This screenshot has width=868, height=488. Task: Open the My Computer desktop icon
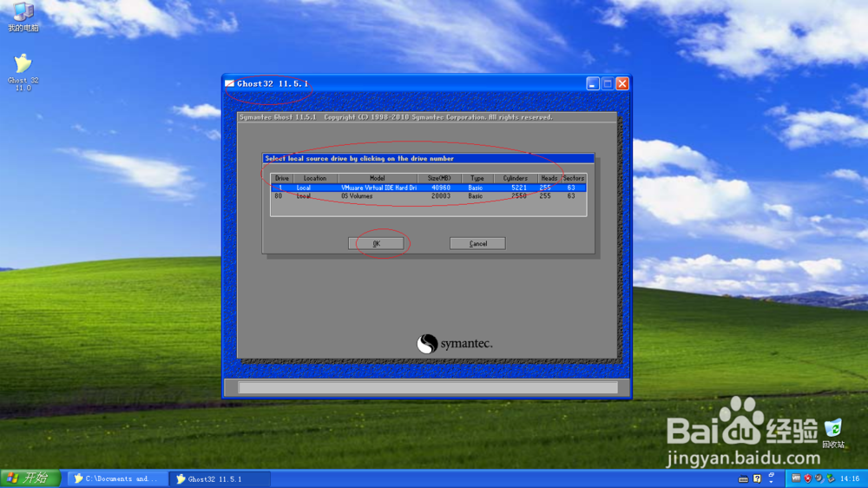click(23, 17)
